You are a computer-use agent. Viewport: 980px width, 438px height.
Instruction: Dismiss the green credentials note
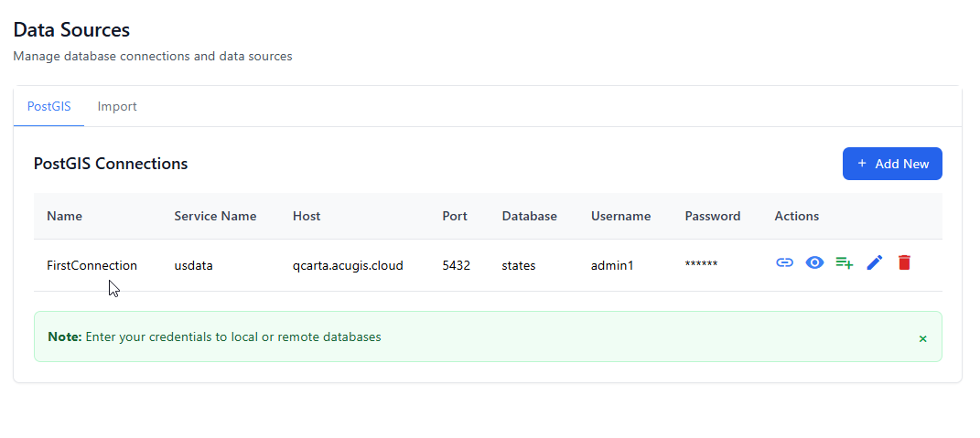922,338
